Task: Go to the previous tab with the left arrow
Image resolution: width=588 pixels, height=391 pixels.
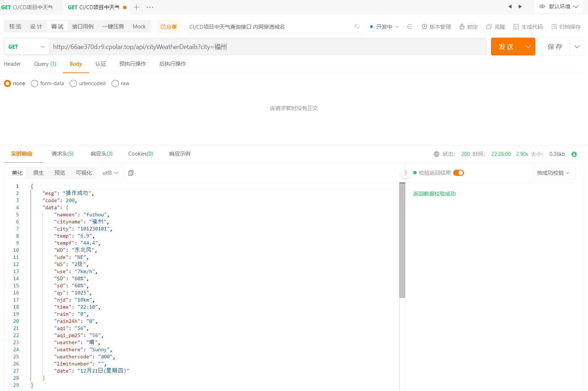Action: [510, 6]
